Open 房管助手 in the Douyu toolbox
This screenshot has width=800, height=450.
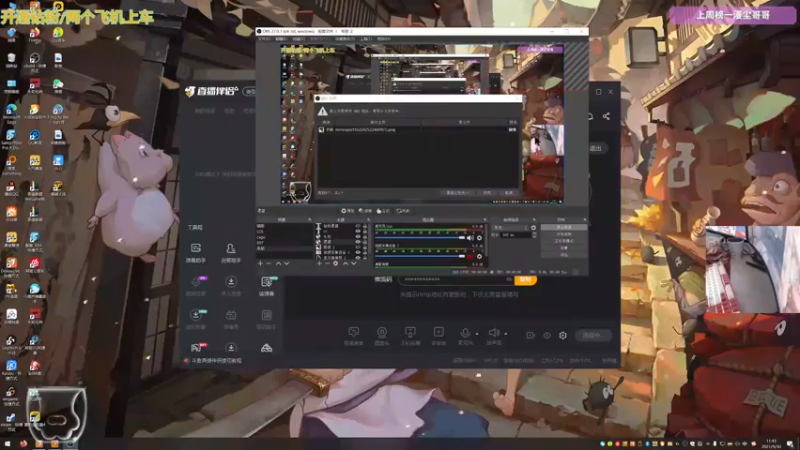[231, 254]
